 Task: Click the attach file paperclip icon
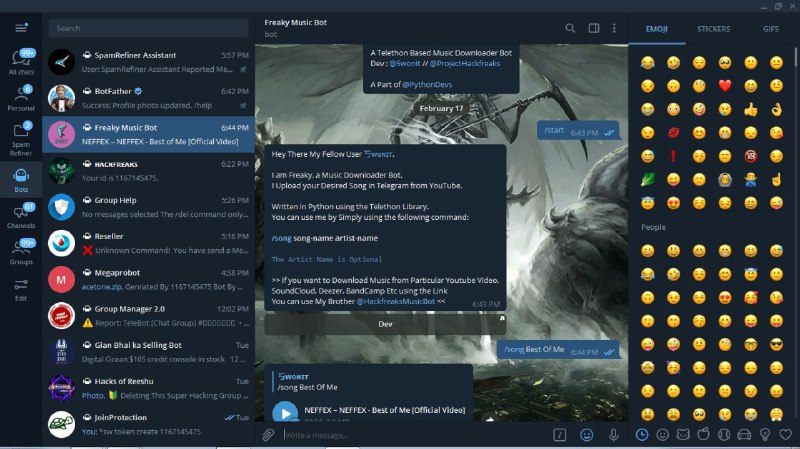pyautogui.click(x=268, y=435)
